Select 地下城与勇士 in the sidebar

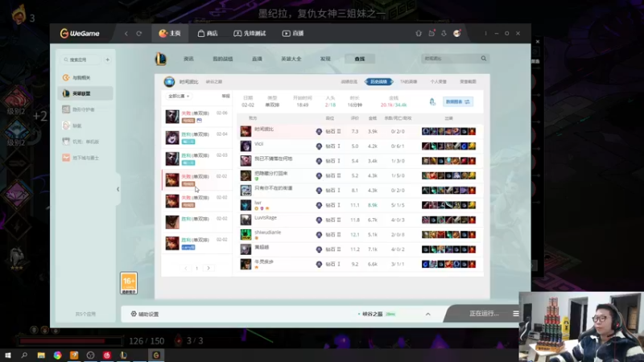(86, 158)
